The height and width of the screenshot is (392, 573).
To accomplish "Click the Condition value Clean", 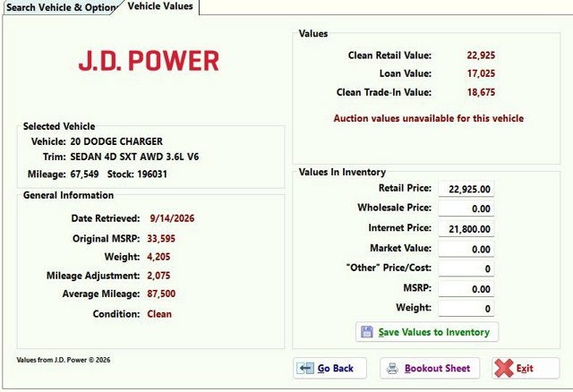I will point(159,314).
